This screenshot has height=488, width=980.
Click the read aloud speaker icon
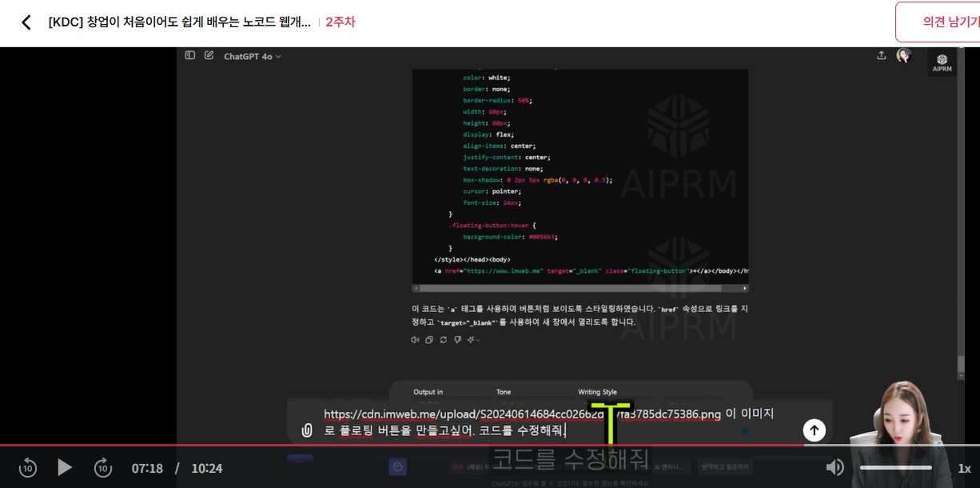[x=415, y=340]
